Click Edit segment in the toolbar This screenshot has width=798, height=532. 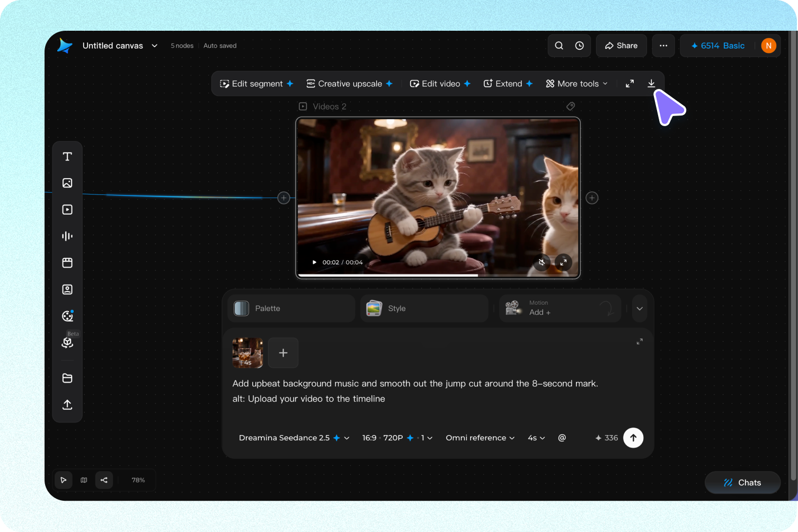click(x=256, y=84)
